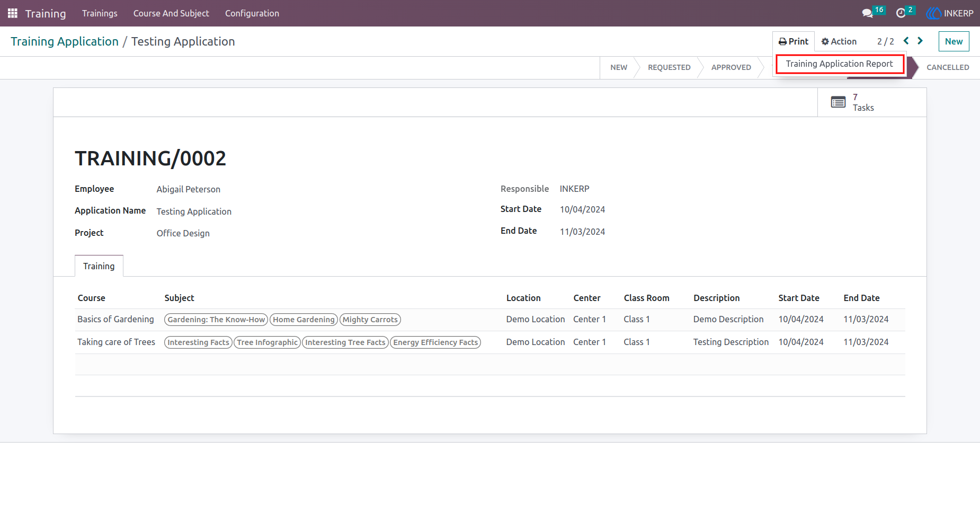The image size is (980, 512).
Task: Go to previous record arrow
Action: click(x=906, y=41)
